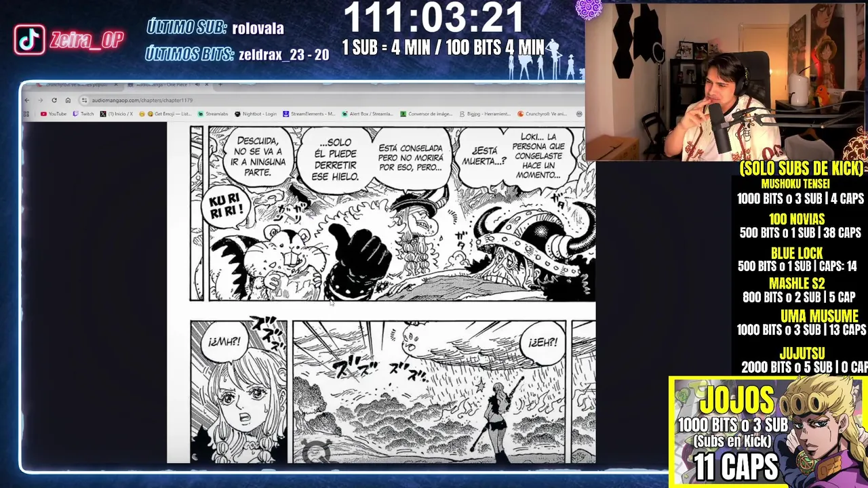Close the Crunchyroll browser tab
Image resolution: width=868 pixels, height=488 pixels.
(115, 85)
